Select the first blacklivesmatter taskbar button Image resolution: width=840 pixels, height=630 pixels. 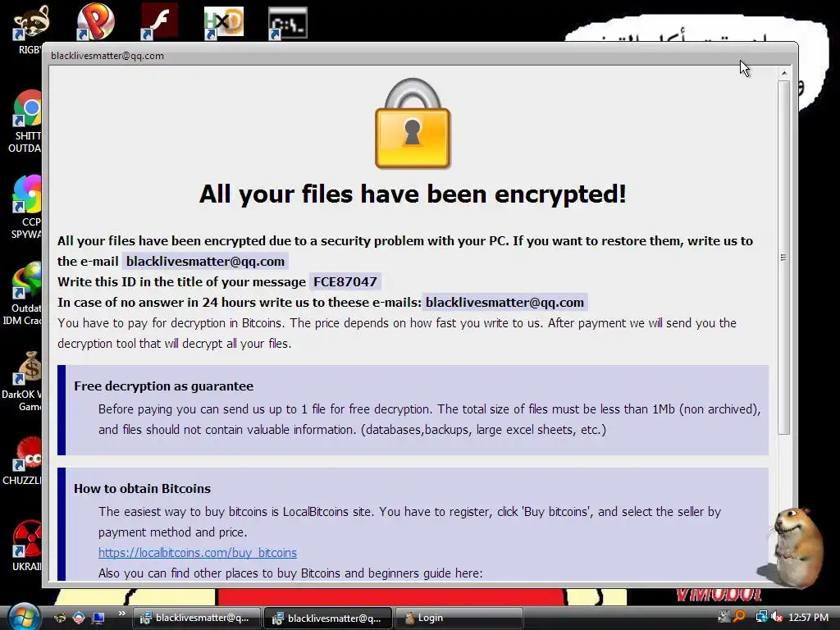pyautogui.click(x=196, y=619)
